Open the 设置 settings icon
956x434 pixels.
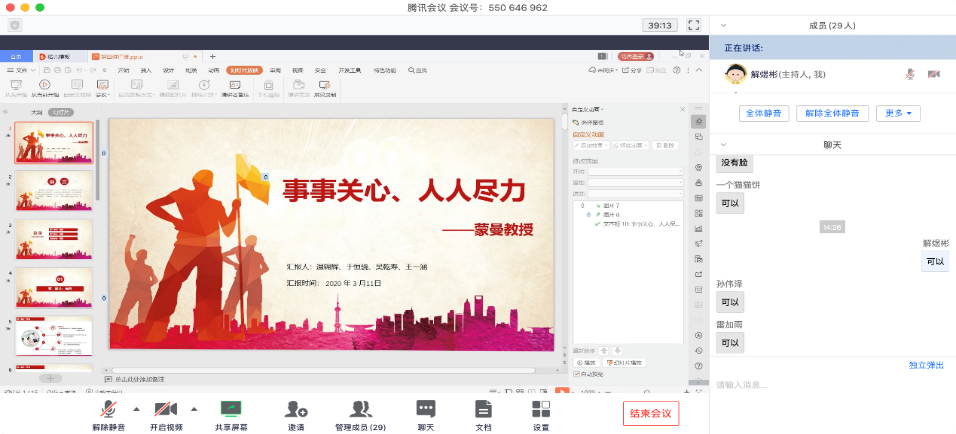(x=541, y=409)
